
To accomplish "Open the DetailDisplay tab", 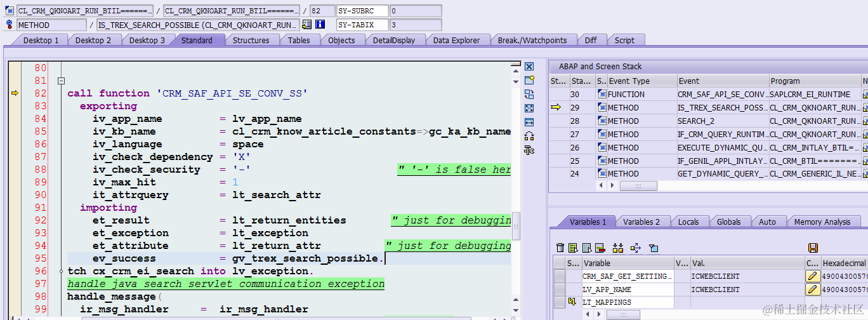I will click(394, 40).
